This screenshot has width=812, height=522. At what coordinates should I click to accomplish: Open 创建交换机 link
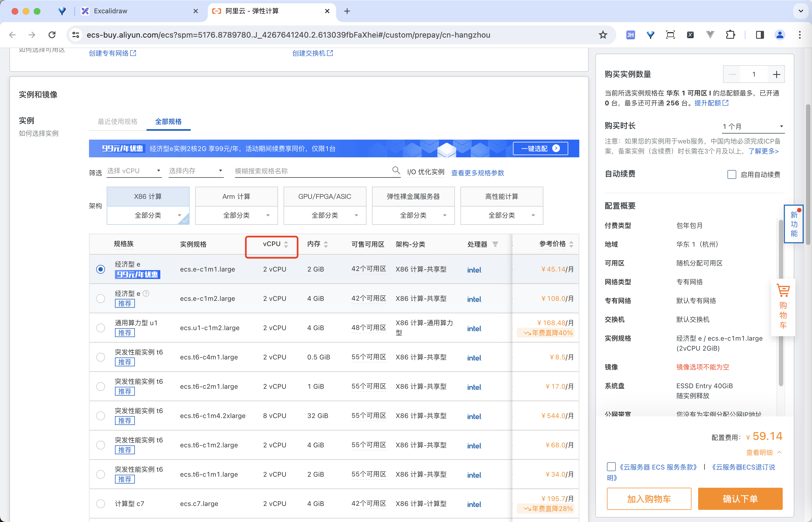[312, 53]
